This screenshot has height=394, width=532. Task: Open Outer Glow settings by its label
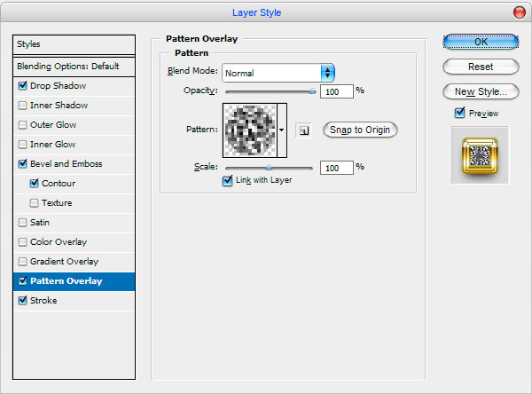point(53,124)
